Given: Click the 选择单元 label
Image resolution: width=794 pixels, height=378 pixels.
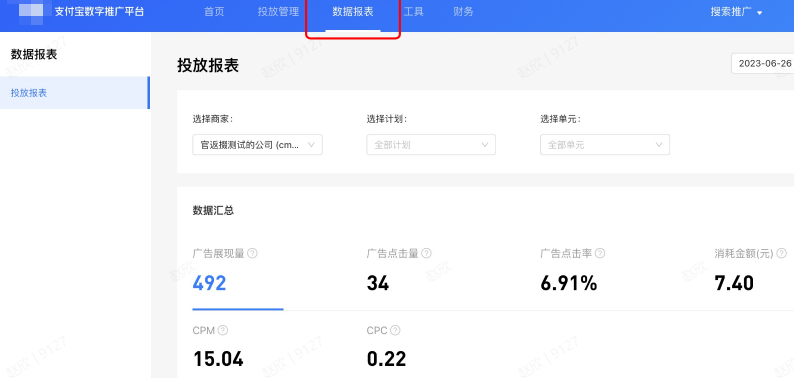Looking at the screenshot, I should [x=561, y=119].
